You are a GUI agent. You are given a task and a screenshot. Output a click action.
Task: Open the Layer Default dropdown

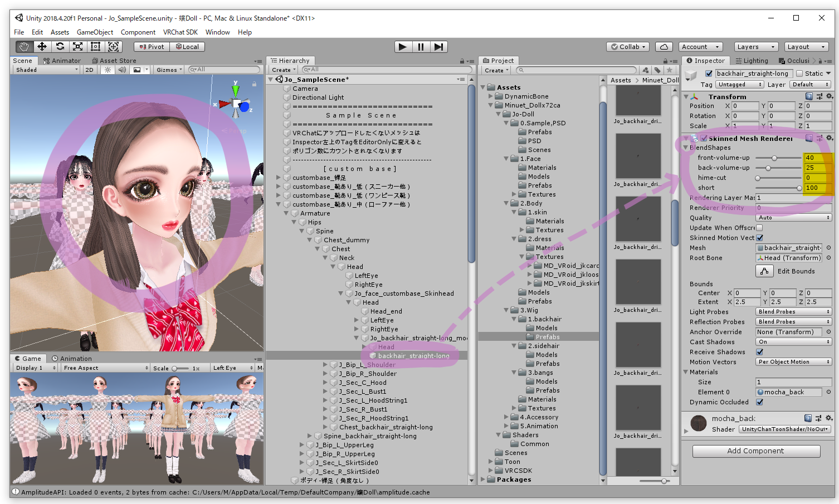tap(811, 85)
